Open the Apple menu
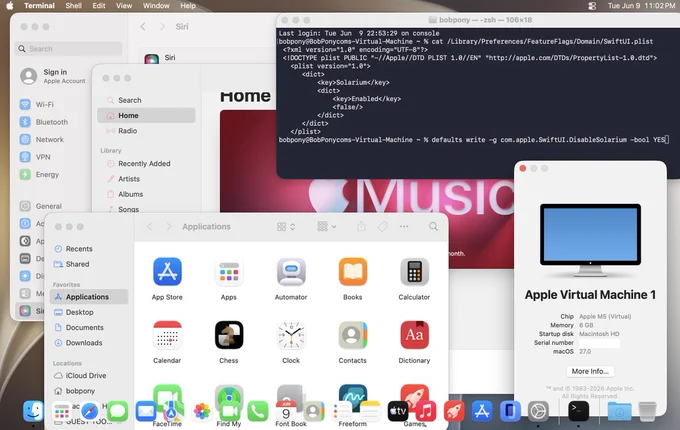Viewport: 680px width, 430px height. click(10, 6)
